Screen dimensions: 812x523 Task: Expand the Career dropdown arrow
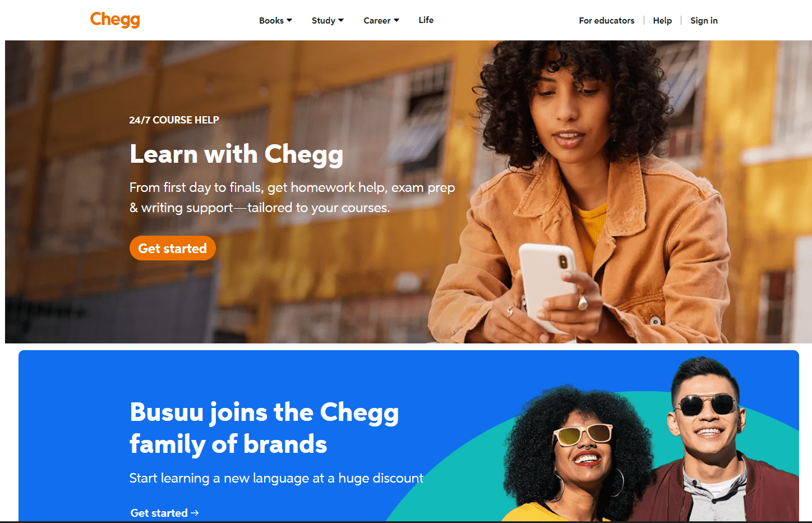pyautogui.click(x=396, y=20)
